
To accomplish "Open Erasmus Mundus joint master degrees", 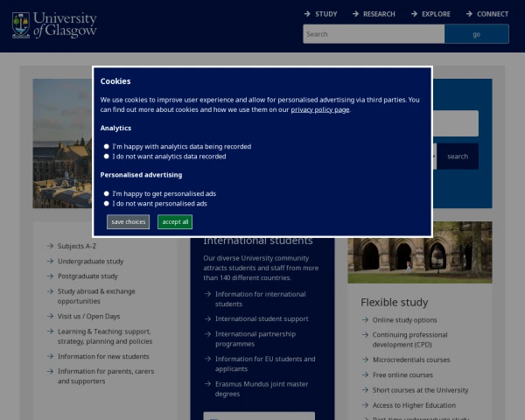I will [x=262, y=388].
